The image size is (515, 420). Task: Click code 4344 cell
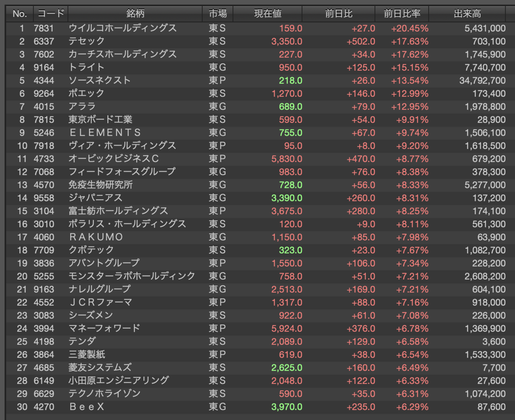point(44,80)
